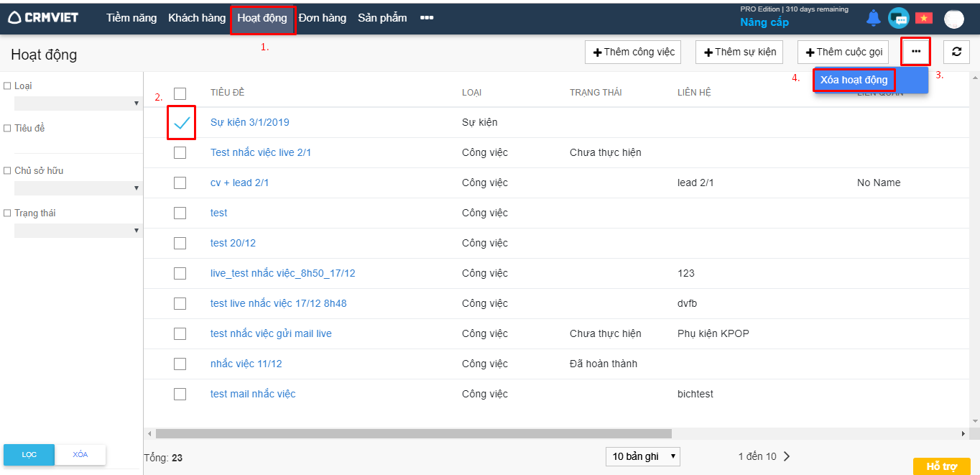This screenshot has height=475, width=980.
Task: Expand the Chủ sở hữu dropdown
Action: 77,188
